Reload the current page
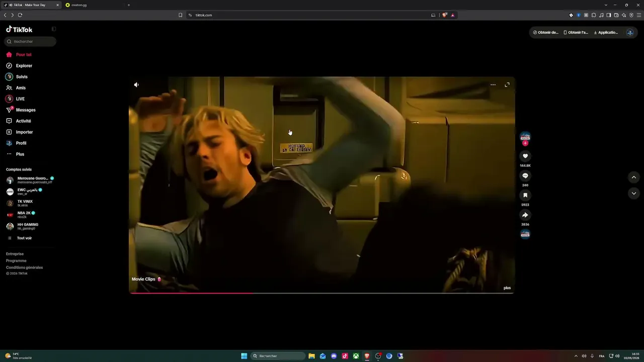Screen dimensions: 644x362 pos(20,15)
